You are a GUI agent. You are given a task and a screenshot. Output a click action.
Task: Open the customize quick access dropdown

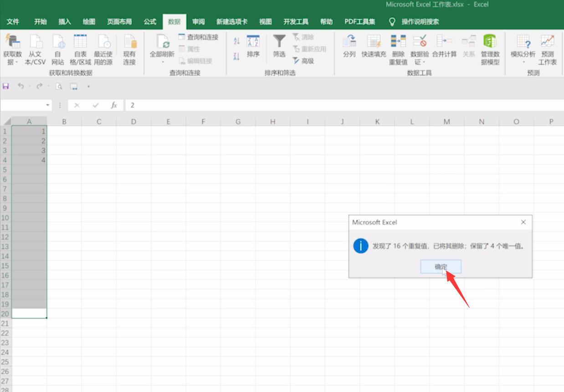click(x=88, y=86)
